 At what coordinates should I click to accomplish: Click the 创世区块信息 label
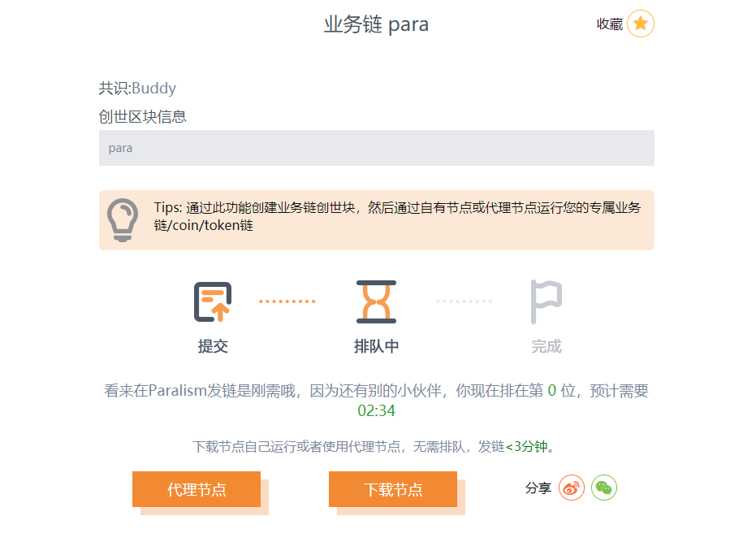pyautogui.click(x=143, y=116)
